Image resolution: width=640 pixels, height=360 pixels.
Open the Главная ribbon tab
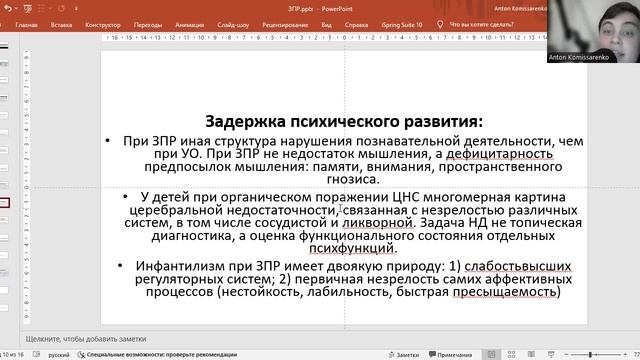(x=27, y=25)
